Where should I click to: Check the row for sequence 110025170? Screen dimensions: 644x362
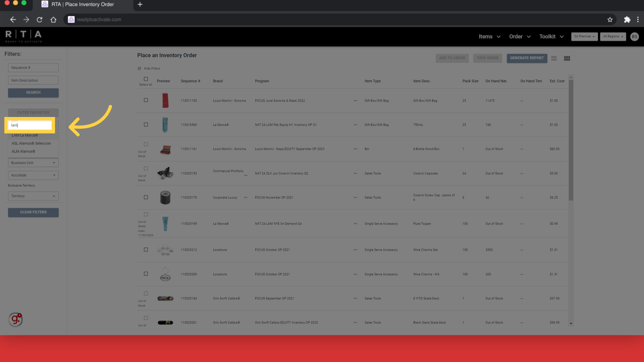click(146, 197)
